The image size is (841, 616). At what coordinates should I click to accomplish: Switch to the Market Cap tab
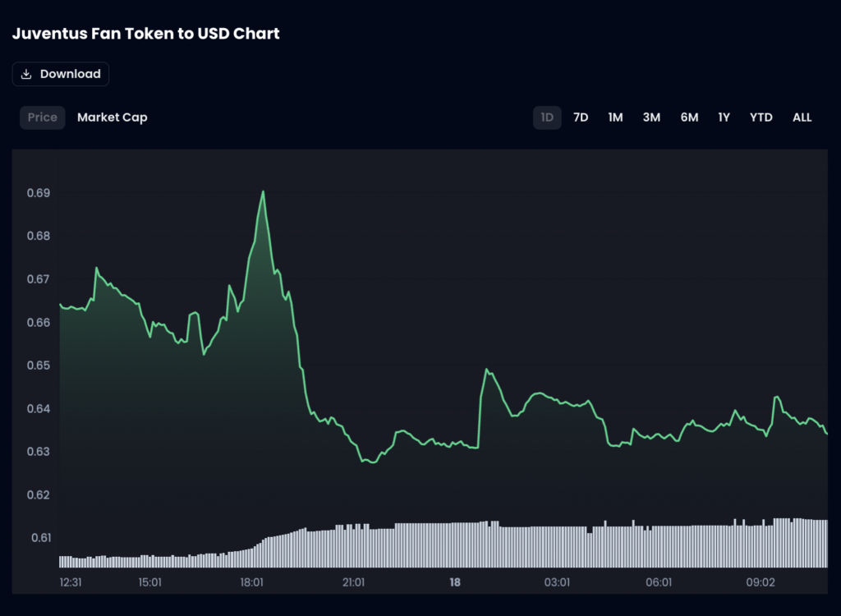113,117
